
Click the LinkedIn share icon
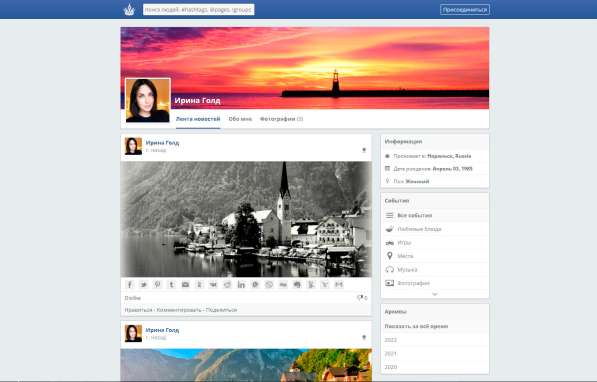click(x=241, y=285)
